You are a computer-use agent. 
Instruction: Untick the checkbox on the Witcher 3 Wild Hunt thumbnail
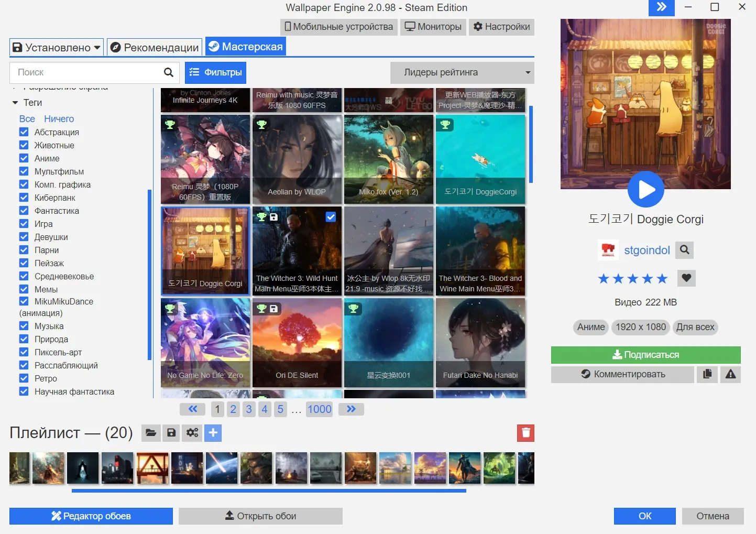(331, 217)
